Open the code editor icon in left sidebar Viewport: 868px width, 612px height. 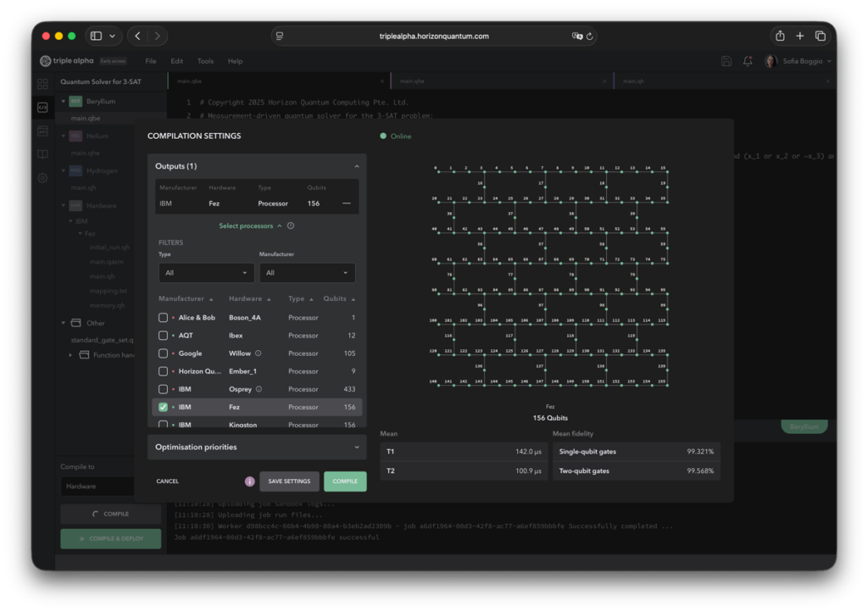pos(42,108)
